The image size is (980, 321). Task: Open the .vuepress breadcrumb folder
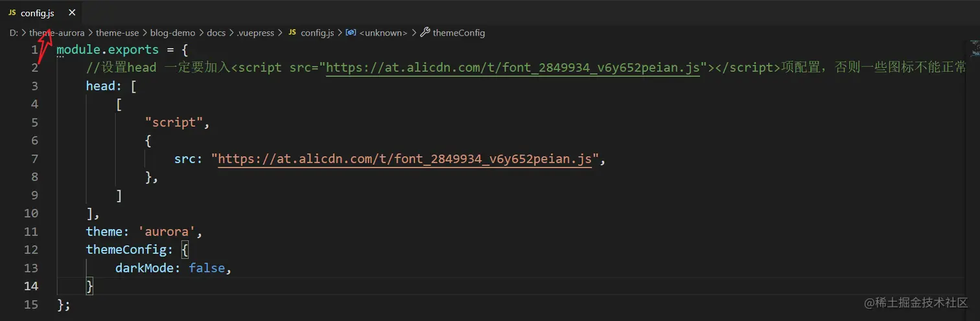[x=255, y=32]
